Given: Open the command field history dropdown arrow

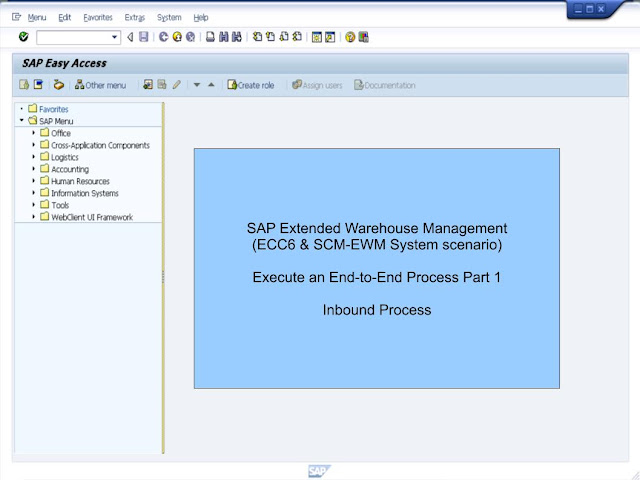Looking at the screenshot, I should [x=115, y=38].
